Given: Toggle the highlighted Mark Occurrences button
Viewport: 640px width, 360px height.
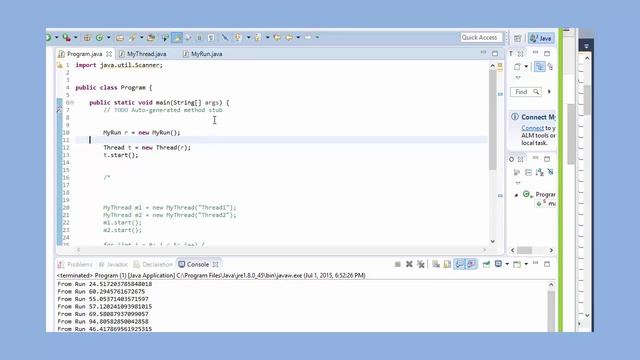Looking at the screenshot, I should 177,38.
